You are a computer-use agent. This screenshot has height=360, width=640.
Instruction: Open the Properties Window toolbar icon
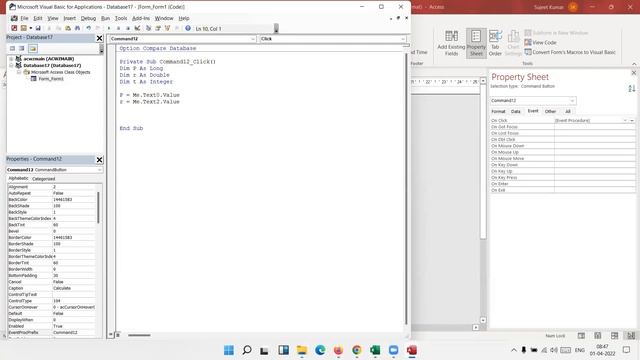pyautogui.click(x=158, y=28)
